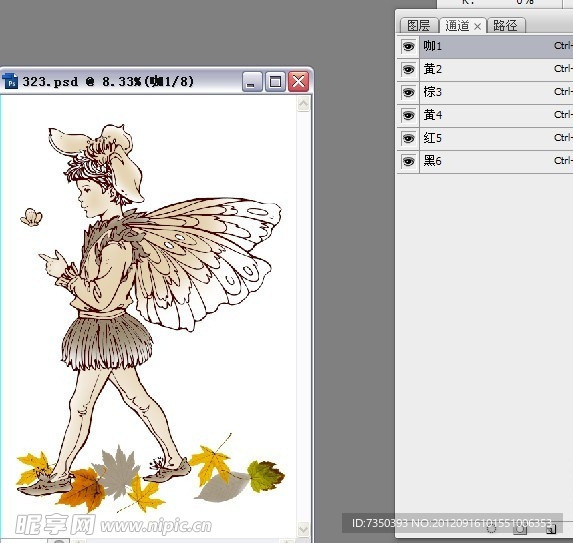The height and width of the screenshot is (543, 573).
Task: Select the 黄4 channel row
Action: (496, 115)
